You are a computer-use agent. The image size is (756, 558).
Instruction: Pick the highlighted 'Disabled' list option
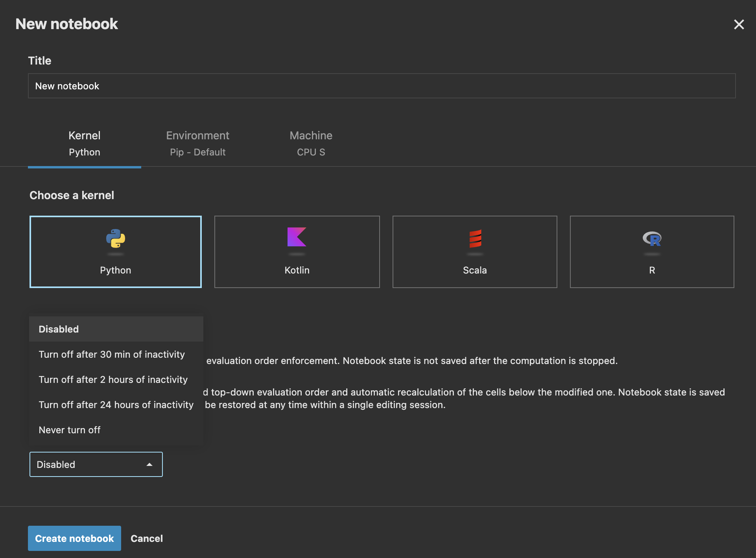(x=58, y=329)
